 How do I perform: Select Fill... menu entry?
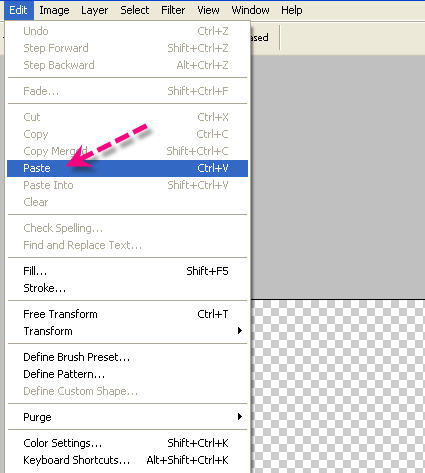127,271
